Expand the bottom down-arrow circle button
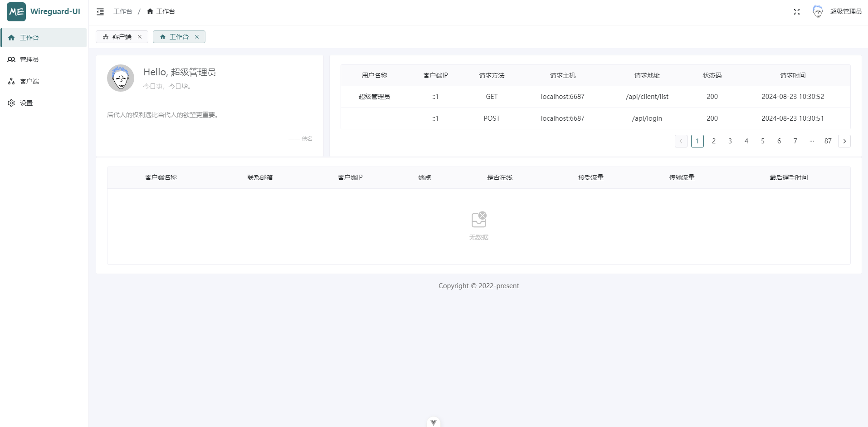 click(433, 422)
